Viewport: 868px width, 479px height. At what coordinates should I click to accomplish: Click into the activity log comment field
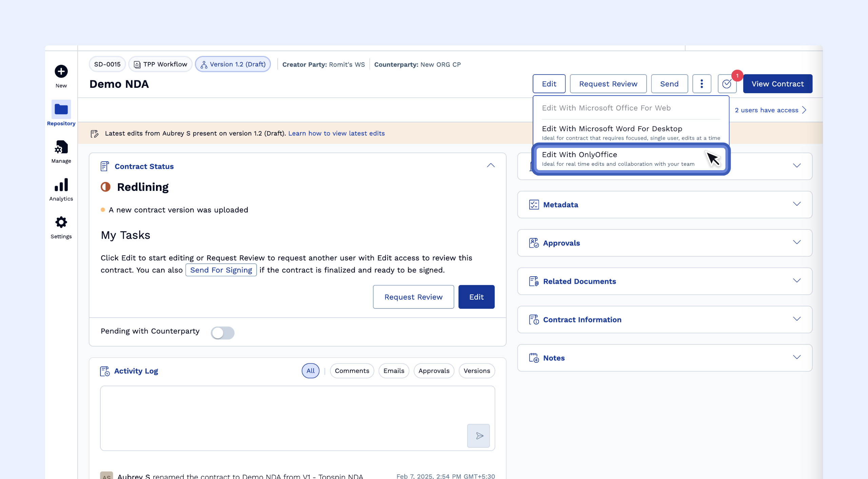[281, 417]
